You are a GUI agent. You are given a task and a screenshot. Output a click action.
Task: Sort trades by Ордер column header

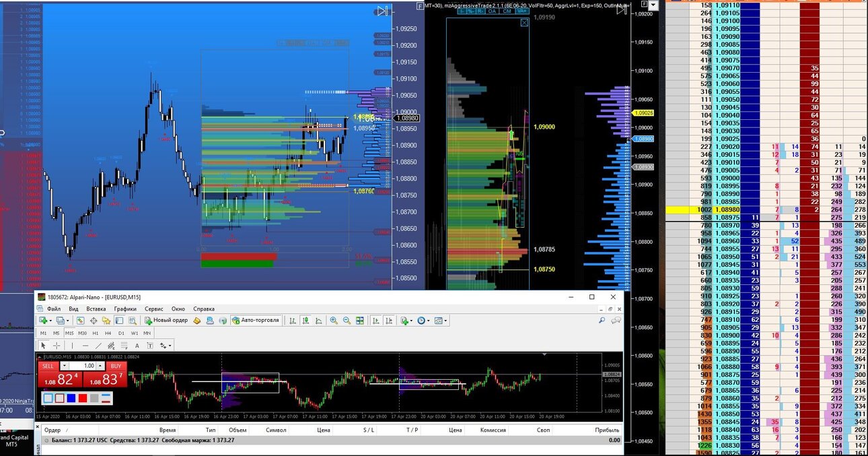pyautogui.click(x=52, y=429)
